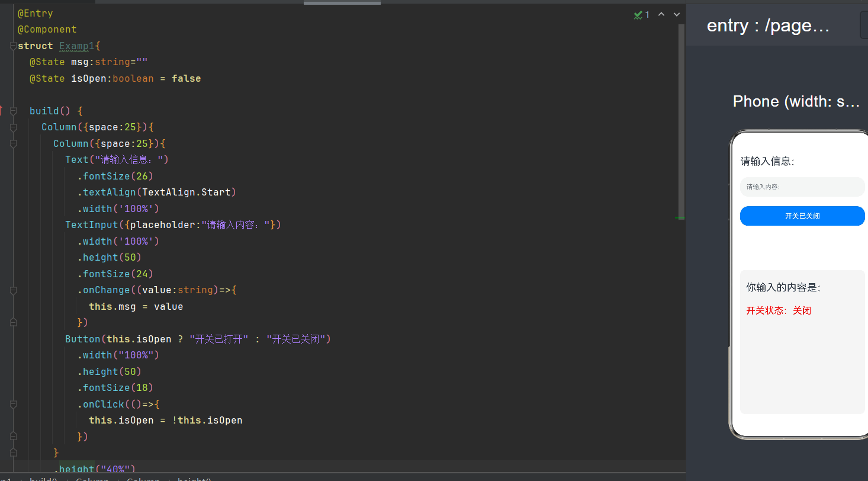The width and height of the screenshot is (868, 481).
Task: Click the .fontSize(24) code line
Action: [115, 274]
